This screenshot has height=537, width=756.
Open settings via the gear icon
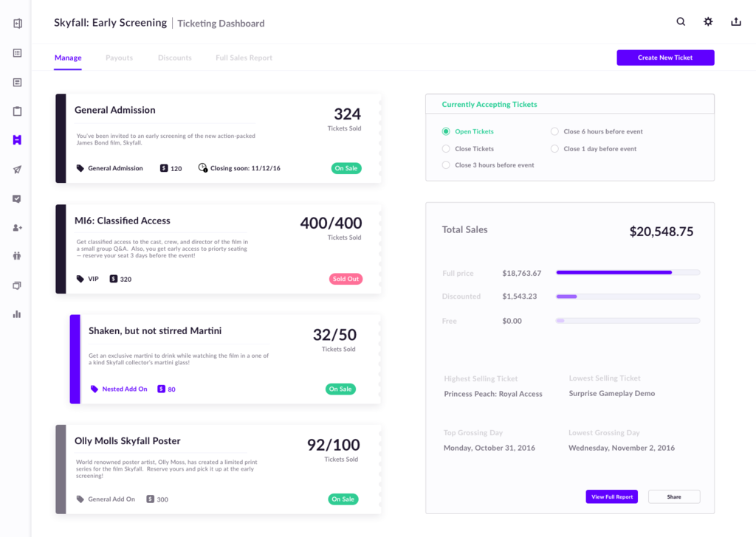click(x=708, y=22)
